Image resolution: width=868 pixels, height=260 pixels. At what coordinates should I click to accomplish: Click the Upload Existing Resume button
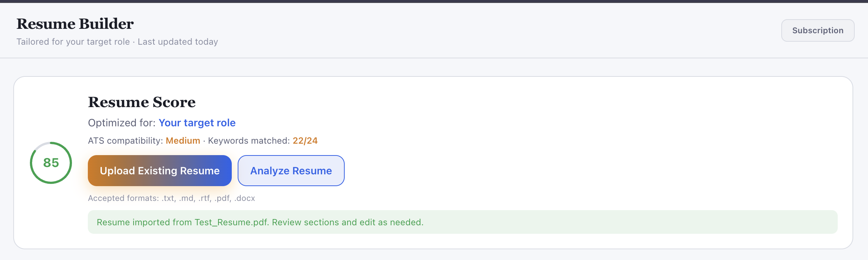pos(159,170)
